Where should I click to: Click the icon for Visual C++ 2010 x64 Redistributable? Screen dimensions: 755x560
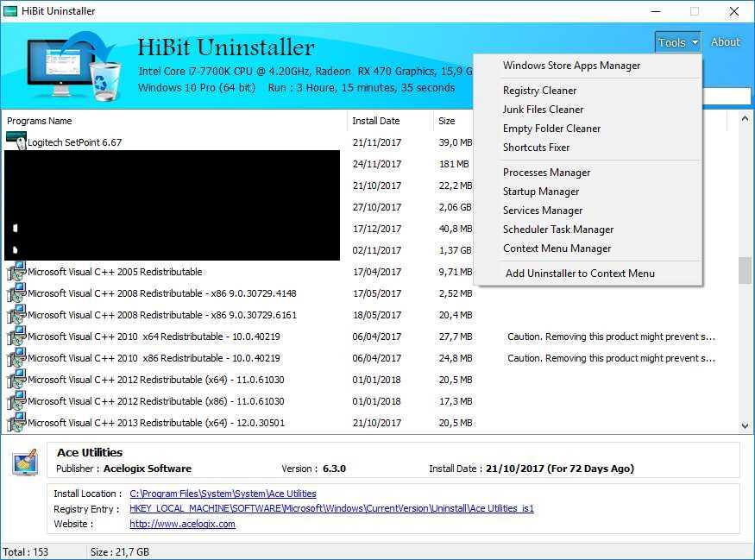click(16, 337)
